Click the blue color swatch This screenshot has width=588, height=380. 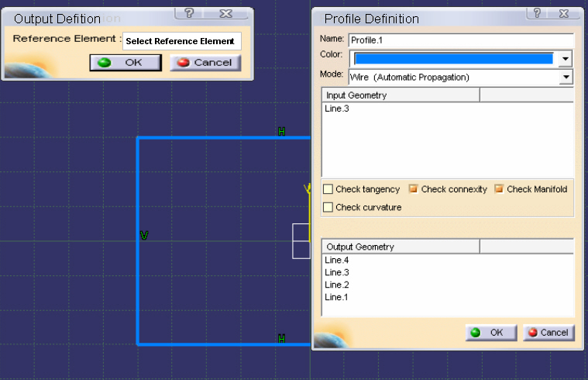[x=454, y=59]
